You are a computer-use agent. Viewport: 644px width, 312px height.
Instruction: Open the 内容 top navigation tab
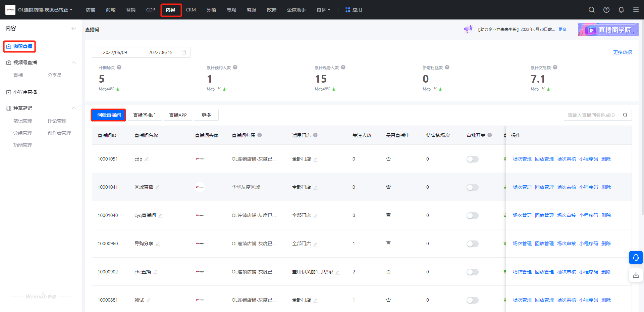(171, 10)
